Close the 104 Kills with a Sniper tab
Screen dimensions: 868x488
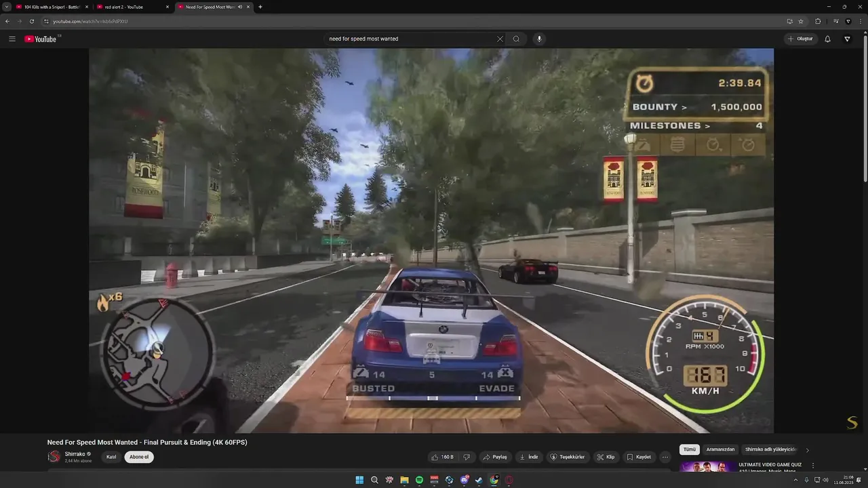[87, 7]
